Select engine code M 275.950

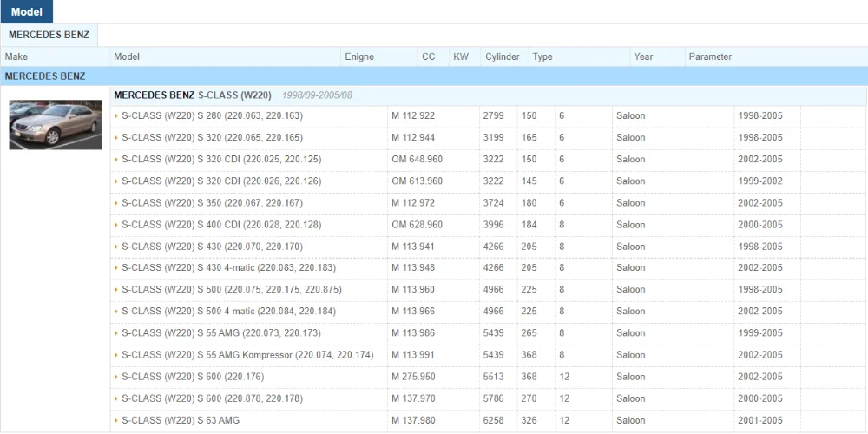(x=413, y=377)
